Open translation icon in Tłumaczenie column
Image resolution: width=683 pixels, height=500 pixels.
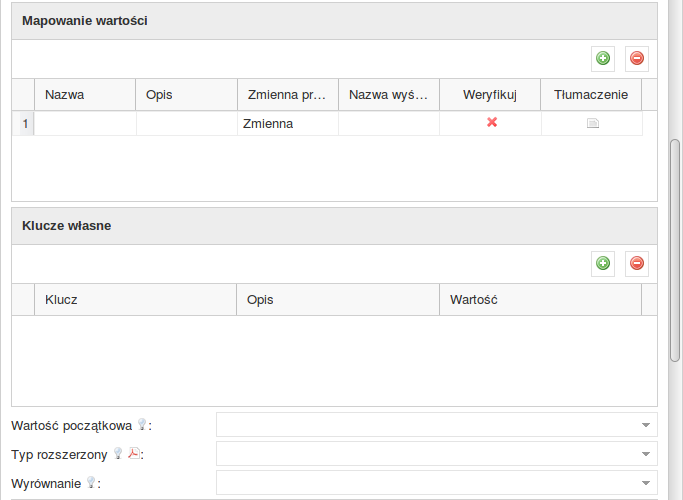(592, 124)
